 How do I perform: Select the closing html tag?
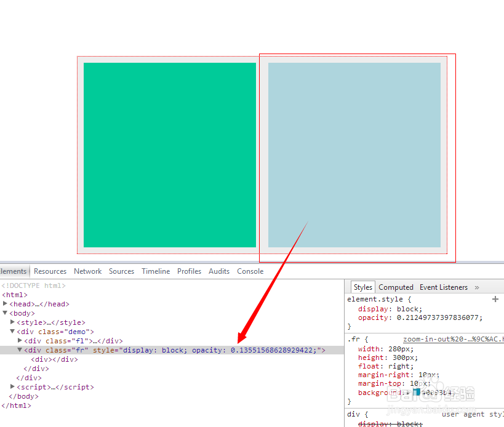16,405
